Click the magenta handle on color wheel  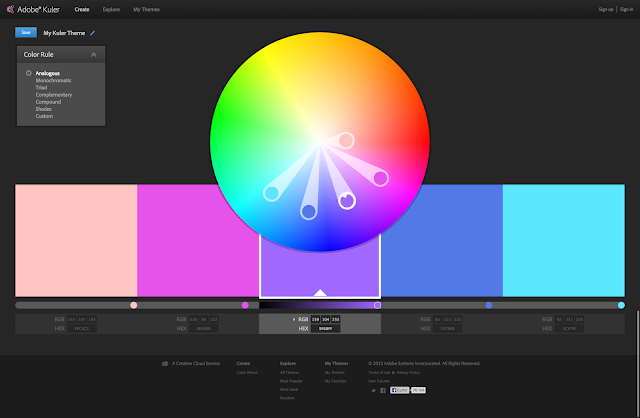381,178
